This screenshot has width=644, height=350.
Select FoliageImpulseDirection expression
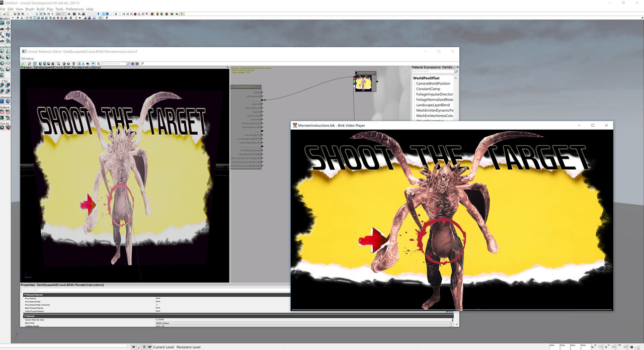click(x=435, y=94)
